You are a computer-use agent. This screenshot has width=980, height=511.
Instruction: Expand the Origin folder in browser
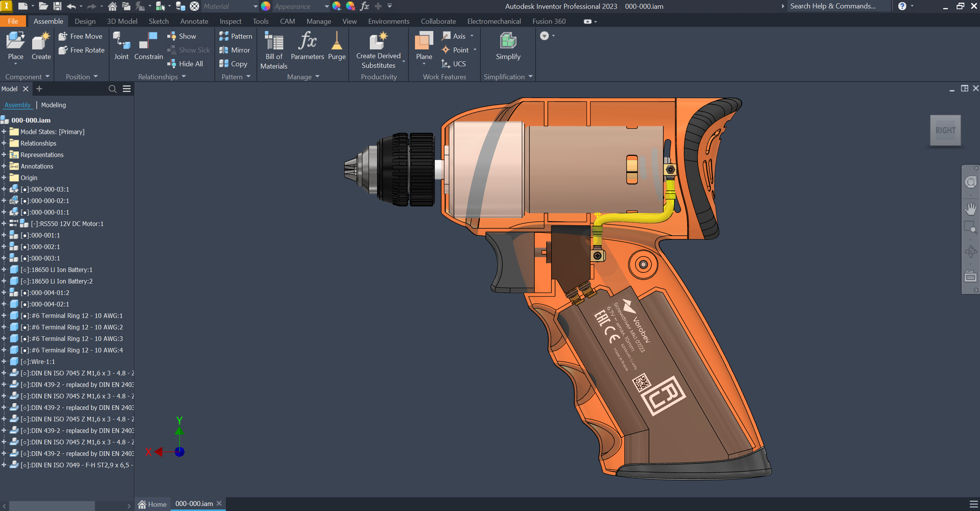pos(4,177)
